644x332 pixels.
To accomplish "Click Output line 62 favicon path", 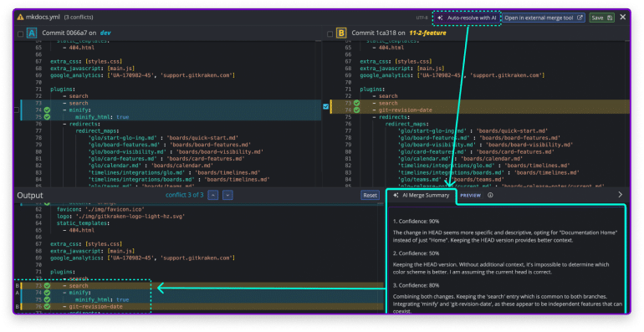I will (x=100, y=210).
